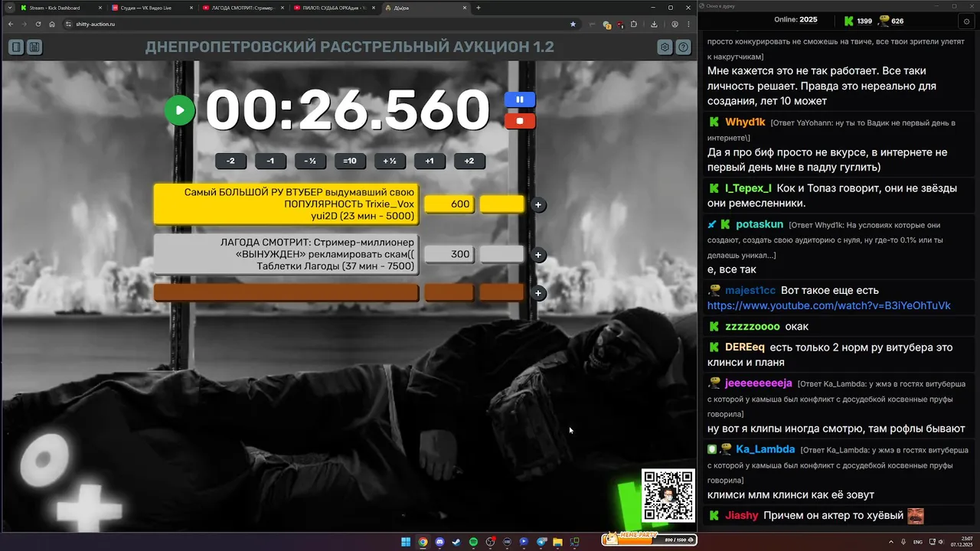Viewport: 980px width, 551px height.
Task: Click the empty brown lot name field
Action: coord(286,292)
